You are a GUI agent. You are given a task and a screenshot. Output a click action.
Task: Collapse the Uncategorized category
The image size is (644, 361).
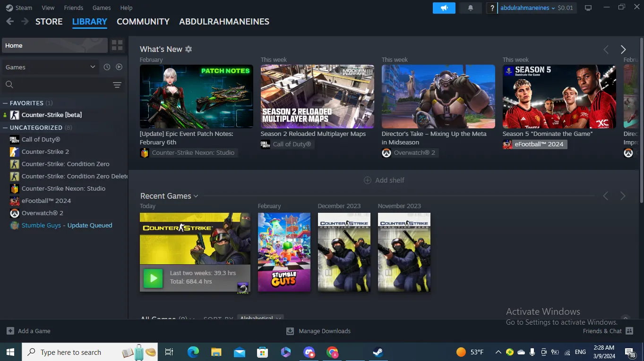point(6,127)
